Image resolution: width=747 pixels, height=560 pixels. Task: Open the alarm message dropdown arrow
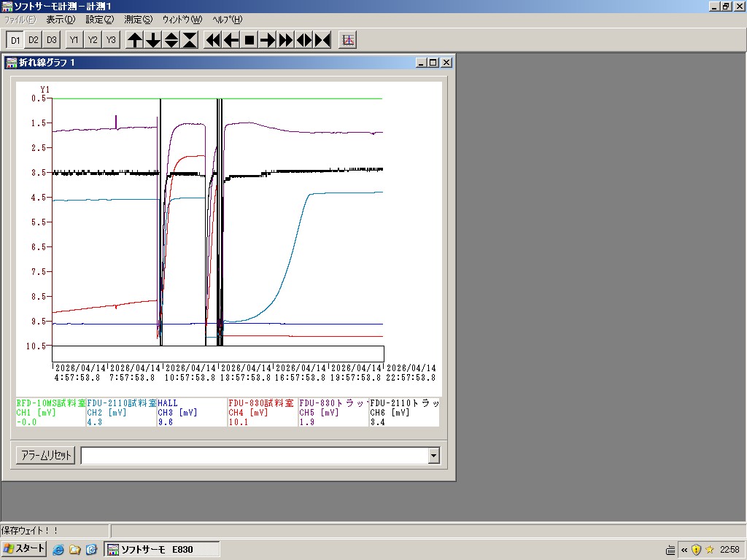(434, 456)
